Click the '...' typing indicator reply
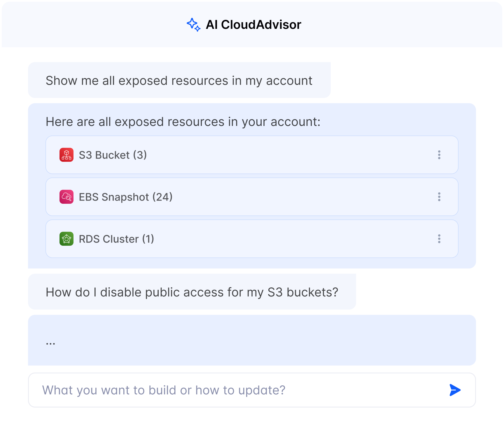The width and height of the screenshot is (504, 425). (x=252, y=340)
